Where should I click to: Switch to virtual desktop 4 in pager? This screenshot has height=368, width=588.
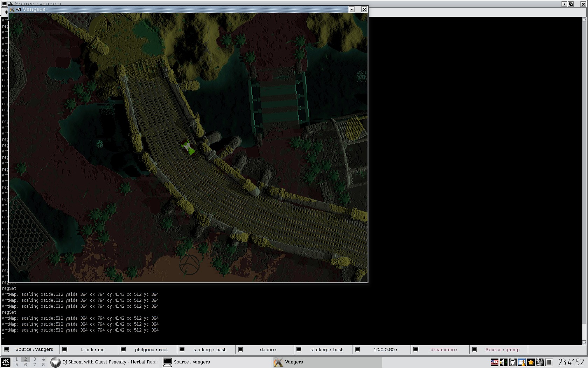(43, 359)
